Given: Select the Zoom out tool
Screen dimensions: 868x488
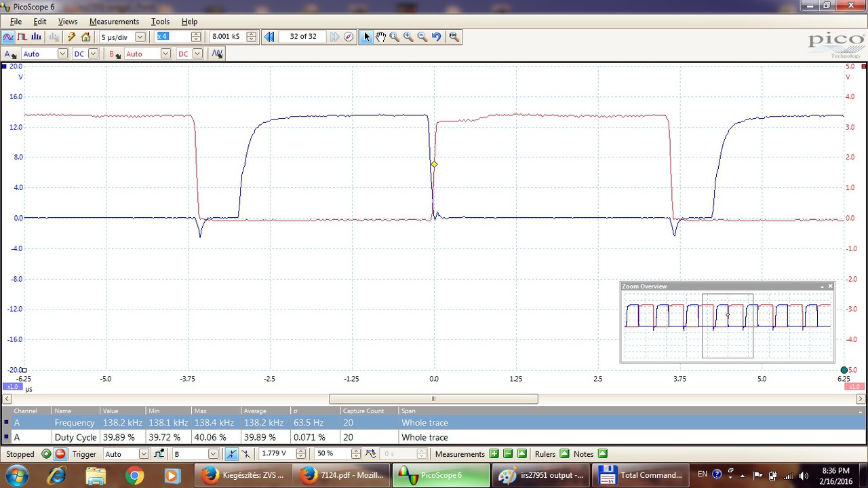Looking at the screenshot, I should (422, 37).
